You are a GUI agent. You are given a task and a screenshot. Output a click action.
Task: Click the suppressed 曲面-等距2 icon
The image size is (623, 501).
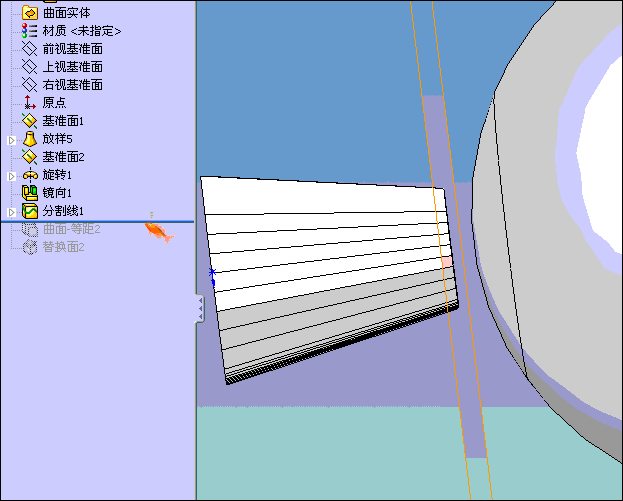click(30, 229)
